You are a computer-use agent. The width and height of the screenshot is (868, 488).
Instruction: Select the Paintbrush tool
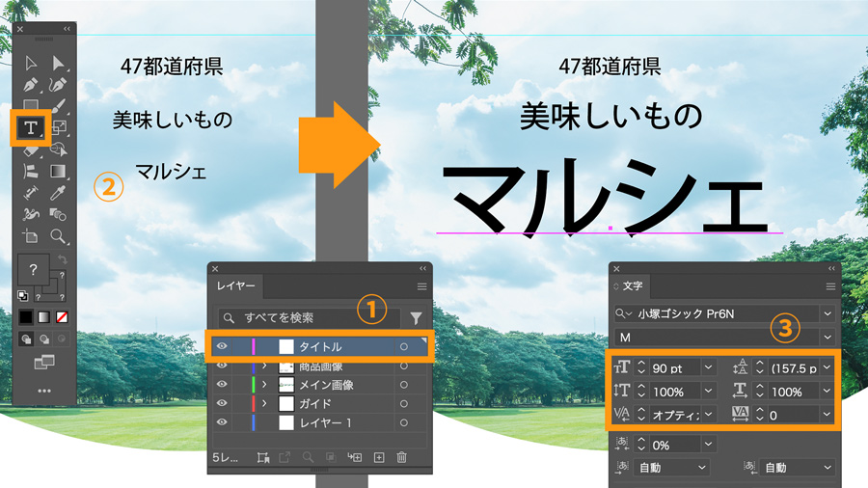pos(59,106)
